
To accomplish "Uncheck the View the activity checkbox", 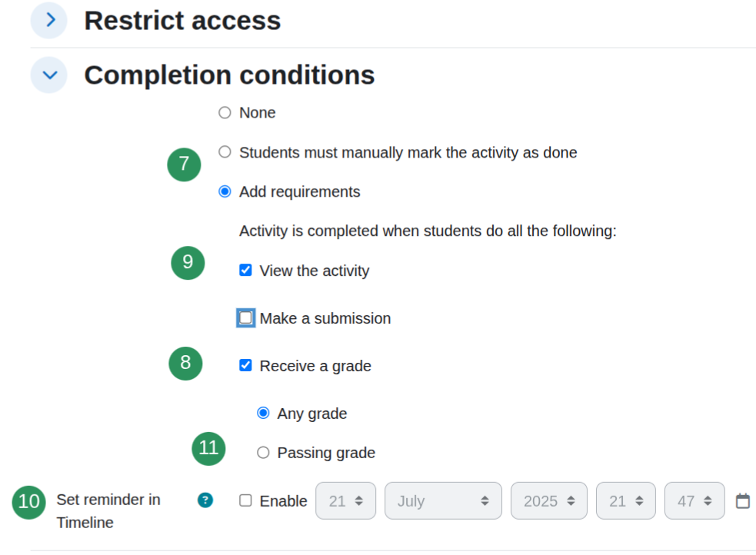I will click(x=245, y=270).
